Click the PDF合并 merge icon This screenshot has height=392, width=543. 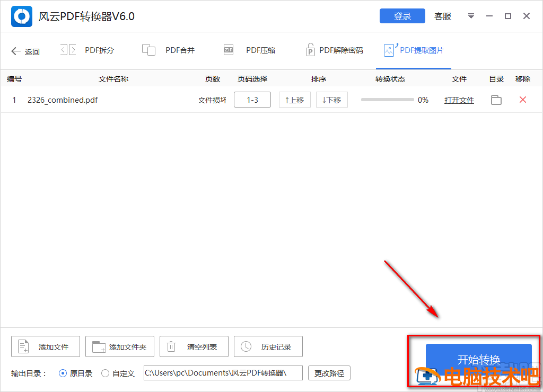click(x=148, y=50)
